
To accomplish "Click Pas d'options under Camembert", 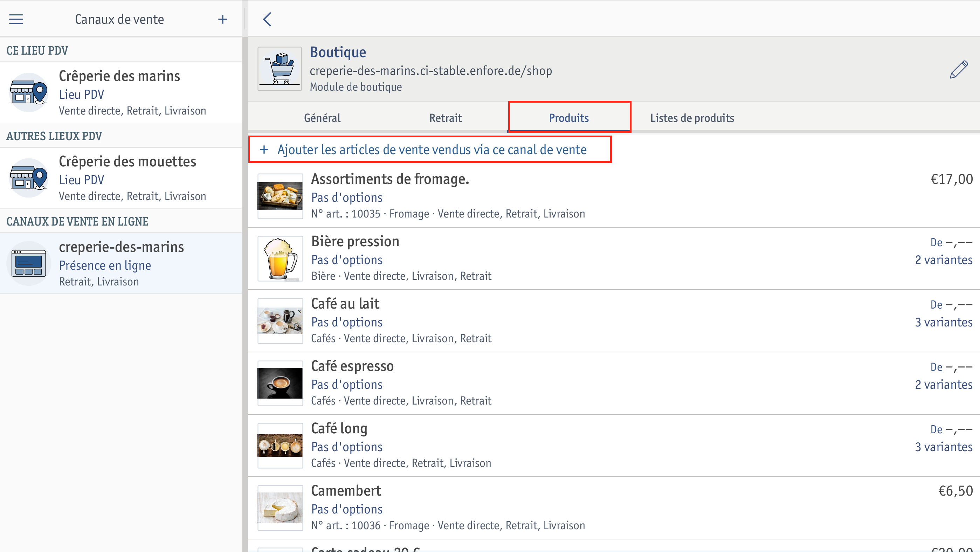I will tap(347, 509).
